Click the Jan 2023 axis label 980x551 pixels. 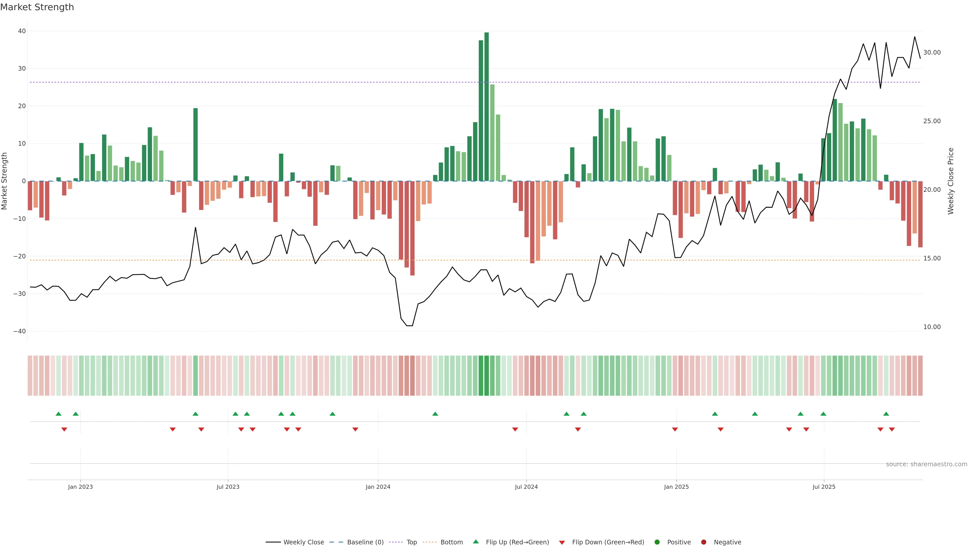(80, 487)
